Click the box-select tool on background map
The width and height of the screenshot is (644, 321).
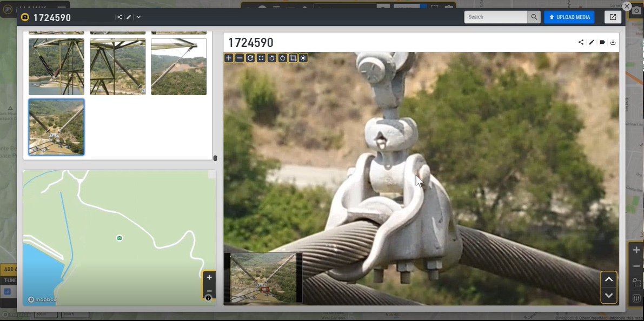click(636, 283)
